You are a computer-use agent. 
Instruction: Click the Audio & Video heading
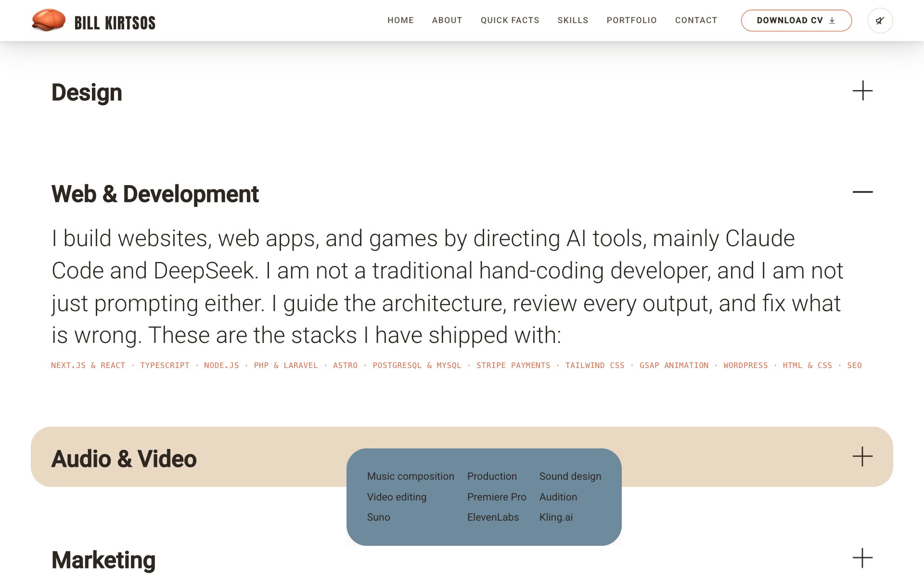point(124,459)
